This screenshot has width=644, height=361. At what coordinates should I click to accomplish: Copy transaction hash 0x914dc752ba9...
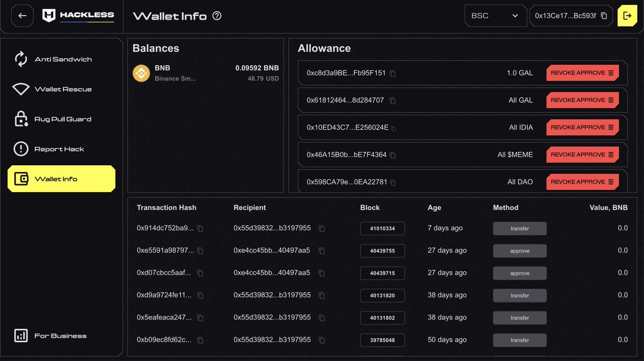point(200,229)
